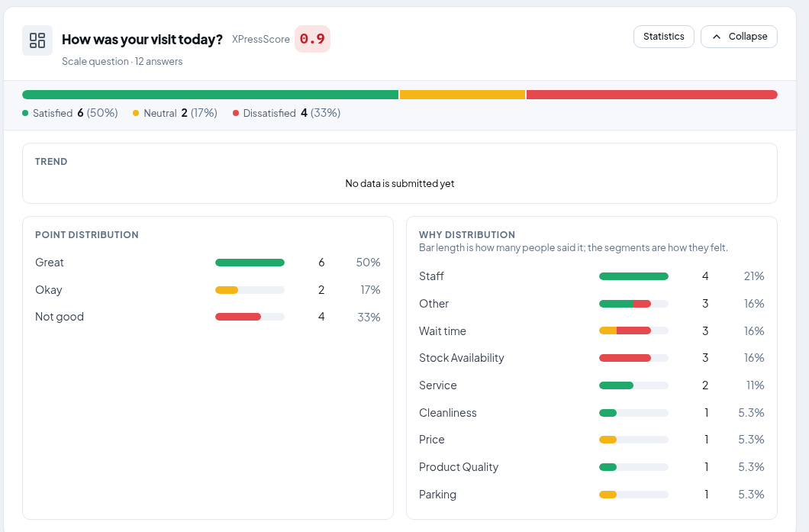Select the Price reason label

(432, 440)
